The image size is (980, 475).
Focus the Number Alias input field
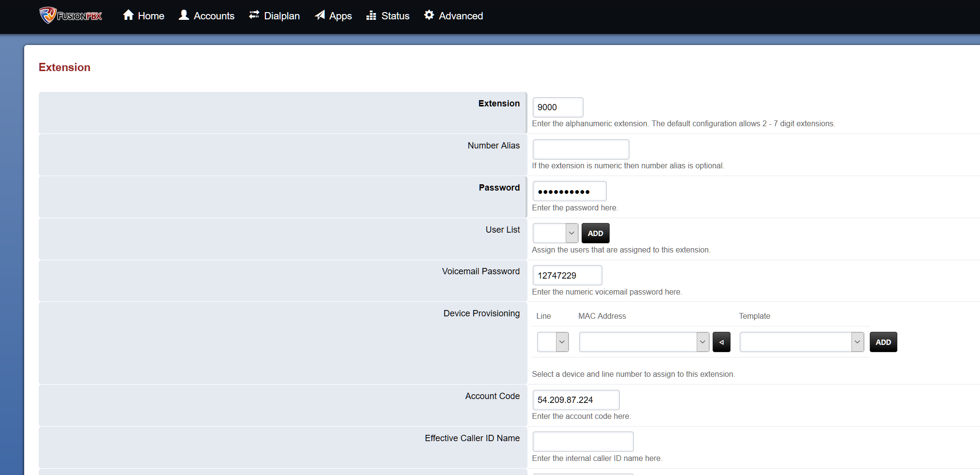click(x=581, y=149)
